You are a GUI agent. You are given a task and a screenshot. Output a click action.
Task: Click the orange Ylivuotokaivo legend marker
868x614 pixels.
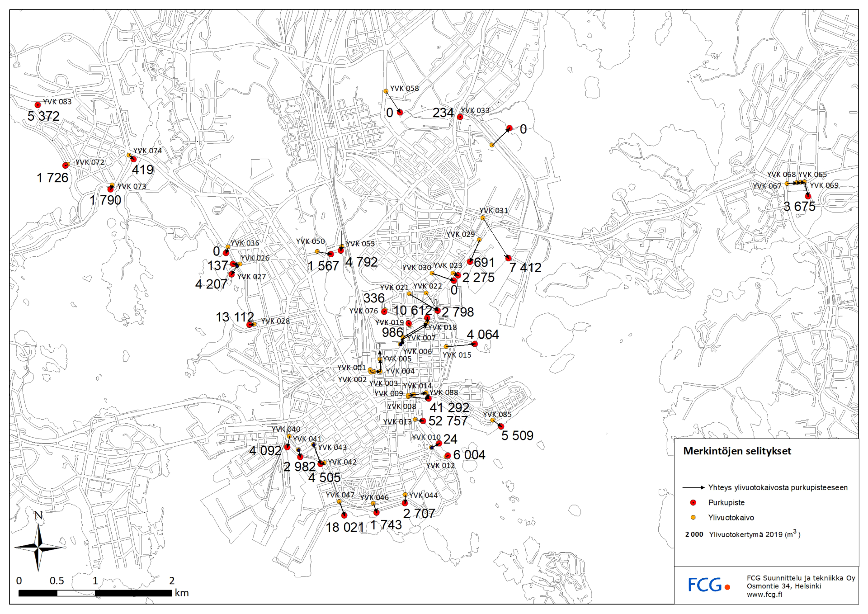point(693,517)
